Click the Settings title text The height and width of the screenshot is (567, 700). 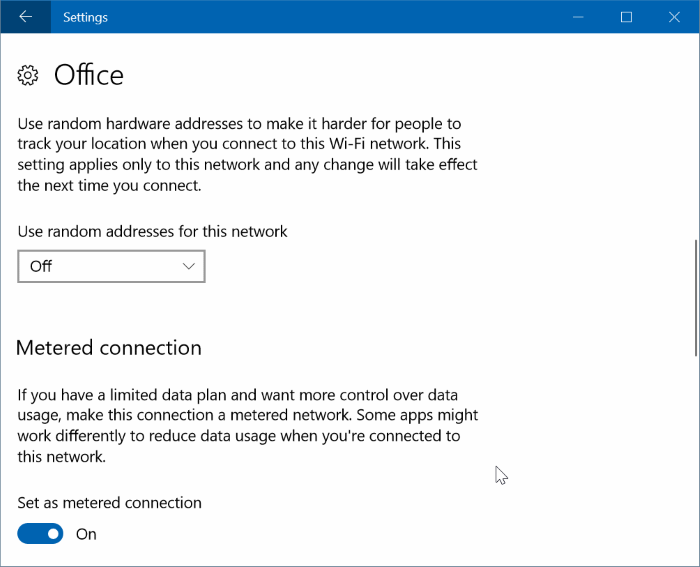(85, 17)
